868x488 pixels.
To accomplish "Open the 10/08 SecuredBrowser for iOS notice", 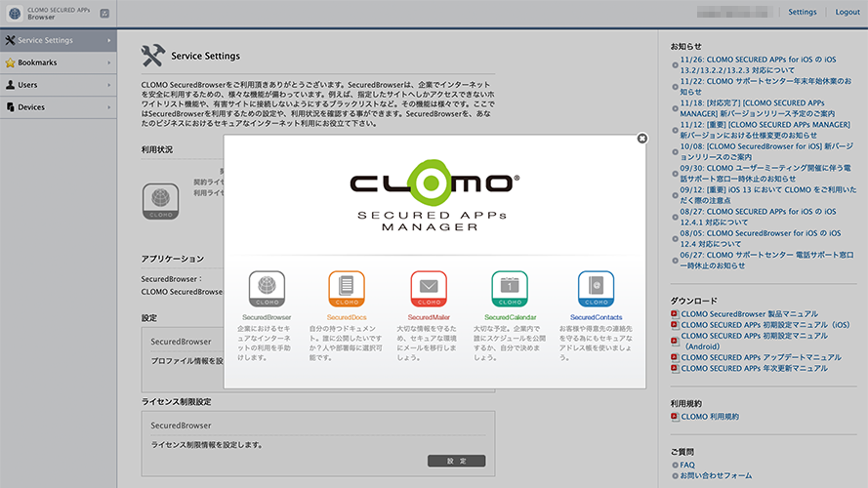I will point(766,151).
